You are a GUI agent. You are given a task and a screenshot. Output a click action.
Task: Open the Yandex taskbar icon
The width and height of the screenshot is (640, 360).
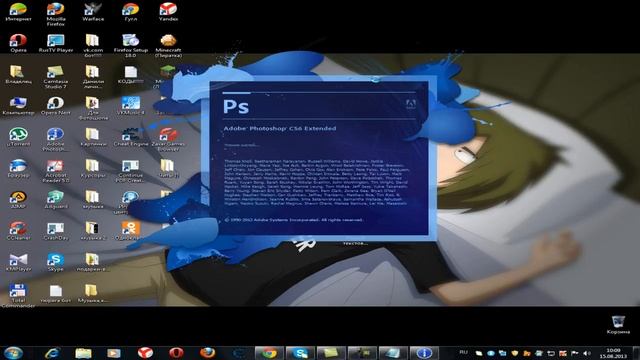(145, 353)
